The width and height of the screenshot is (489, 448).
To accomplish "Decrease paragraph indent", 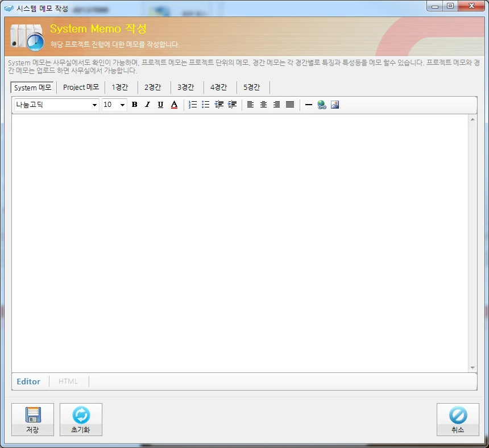I will (x=219, y=105).
